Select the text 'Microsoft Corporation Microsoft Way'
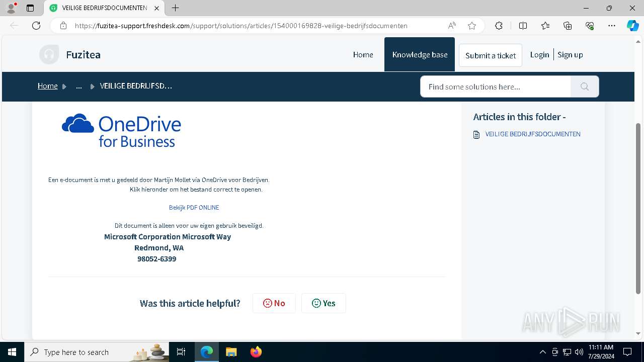644x362 pixels. pos(168,237)
